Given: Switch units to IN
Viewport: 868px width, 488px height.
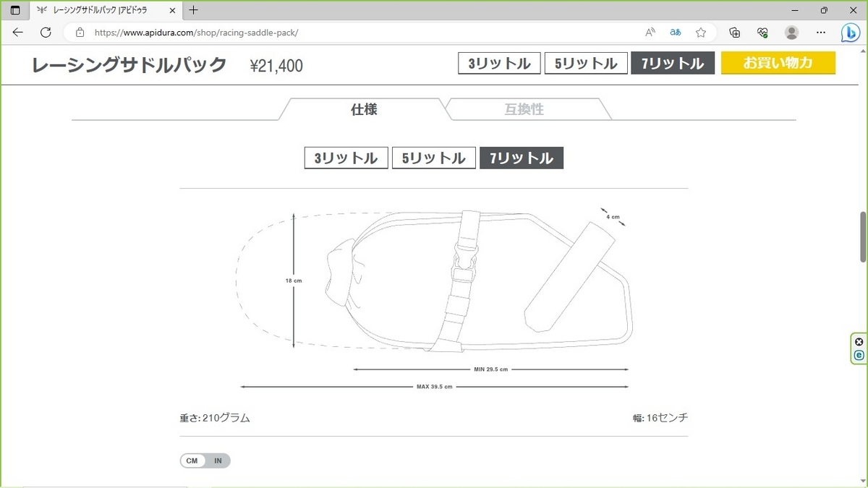Looking at the screenshot, I should click(218, 461).
